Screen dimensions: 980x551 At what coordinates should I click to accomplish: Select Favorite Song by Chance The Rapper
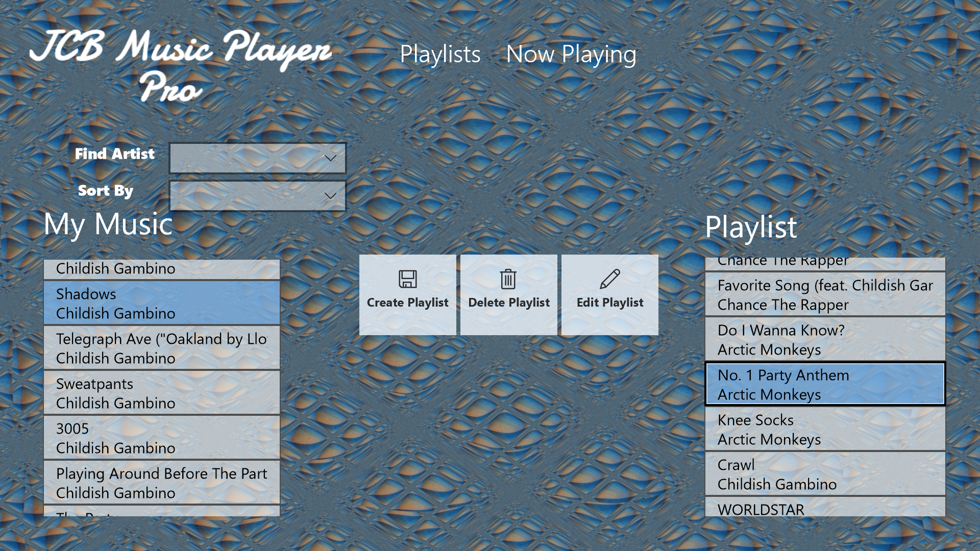pyautogui.click(x=825, y=294)
